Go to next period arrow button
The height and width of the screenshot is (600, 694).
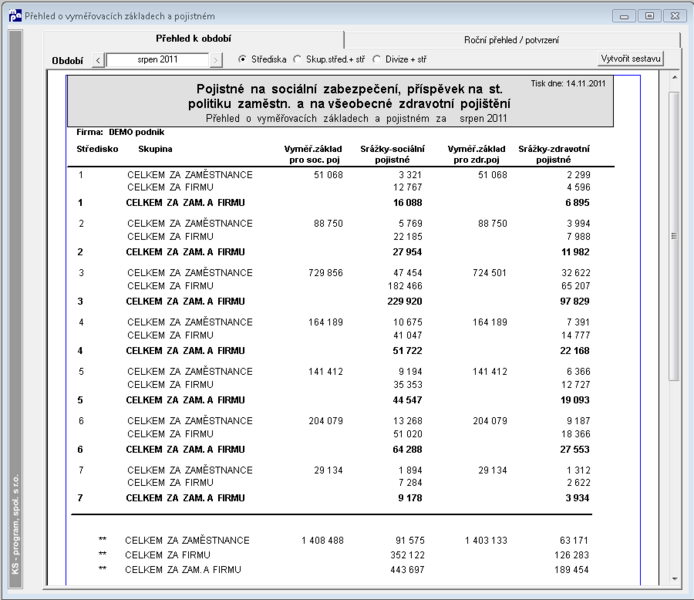point(216,60)
